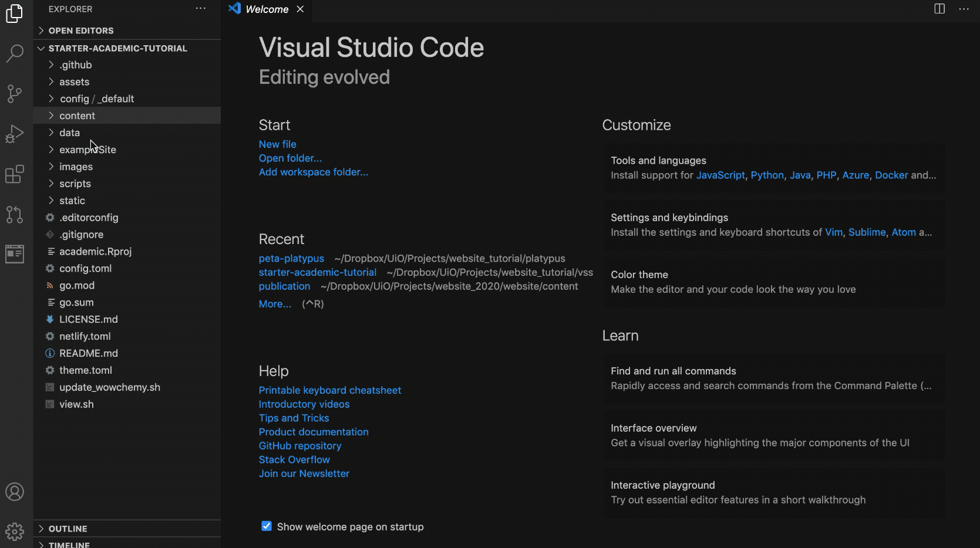
Task: Open the Manage gear icon
Action: (x=15, y=532)
